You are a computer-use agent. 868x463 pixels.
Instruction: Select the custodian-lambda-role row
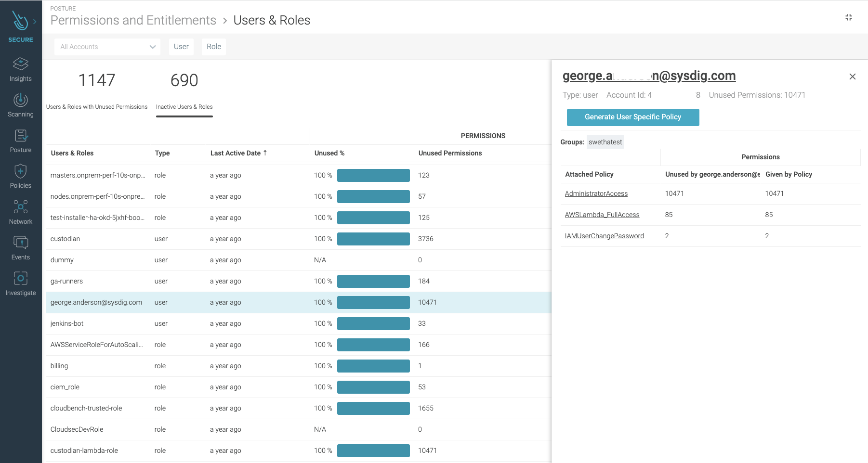click(299, 450)
